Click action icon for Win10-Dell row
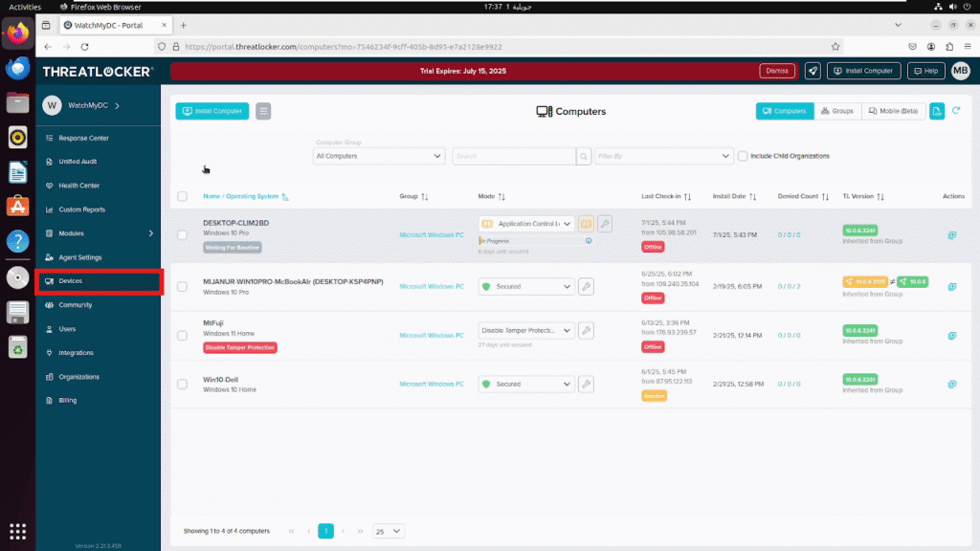 click(952, 385)
